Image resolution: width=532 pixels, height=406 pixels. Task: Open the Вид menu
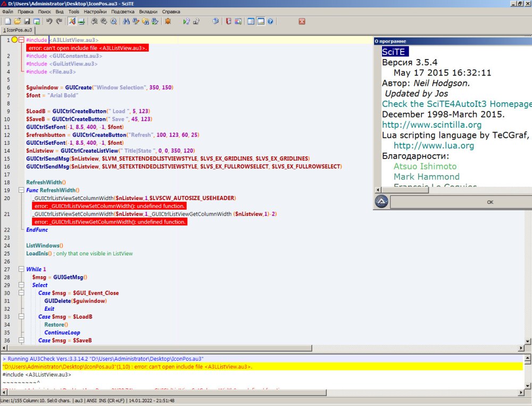pyautogui.click(x=60, y=12)
